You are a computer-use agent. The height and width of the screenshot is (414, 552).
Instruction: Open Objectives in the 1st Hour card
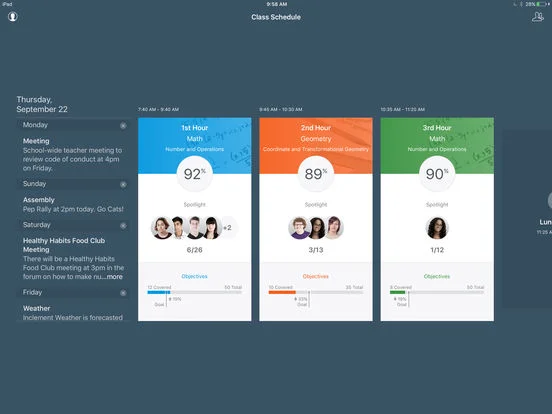click(x=194, y=276)
